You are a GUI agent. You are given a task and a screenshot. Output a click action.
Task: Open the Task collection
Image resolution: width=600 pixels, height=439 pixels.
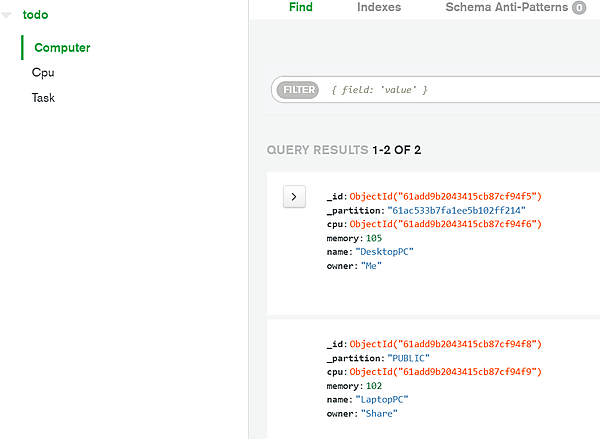click(x=43, y=98)
